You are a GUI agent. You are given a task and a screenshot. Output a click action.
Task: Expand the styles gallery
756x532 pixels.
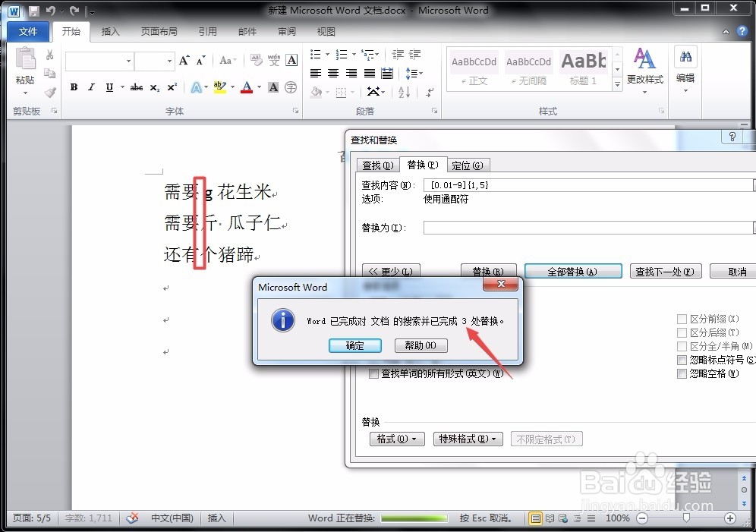tap(617, 85)
